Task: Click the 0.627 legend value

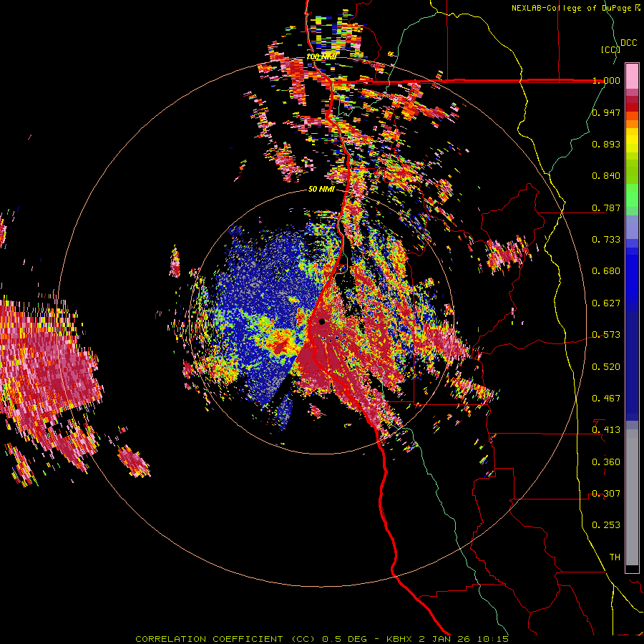Action: point(606,303)
